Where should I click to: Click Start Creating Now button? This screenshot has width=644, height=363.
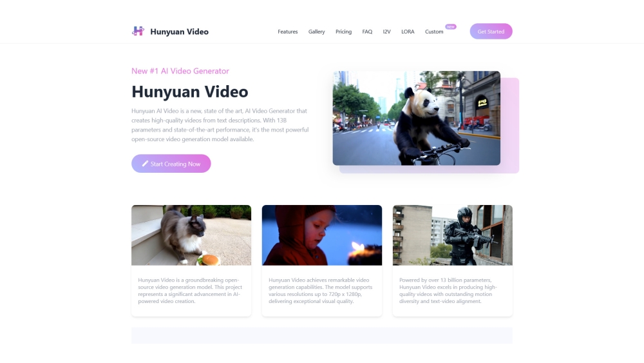[171, 164]
